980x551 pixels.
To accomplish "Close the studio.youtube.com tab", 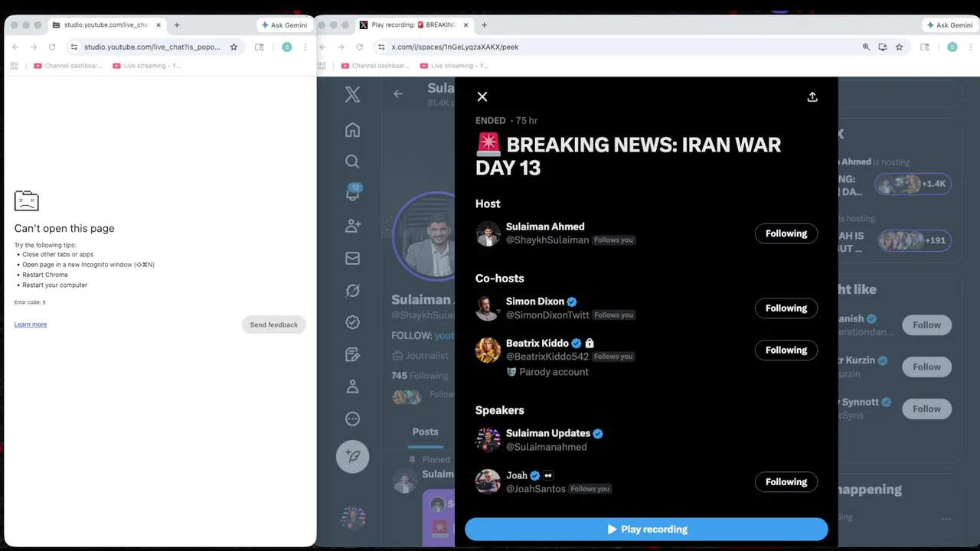I will click(158, 25).
